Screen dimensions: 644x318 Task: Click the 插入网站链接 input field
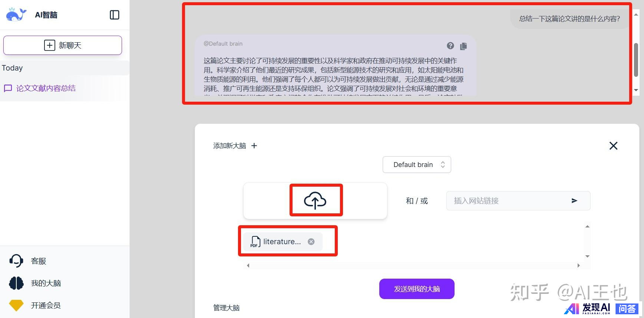point(508,201)
